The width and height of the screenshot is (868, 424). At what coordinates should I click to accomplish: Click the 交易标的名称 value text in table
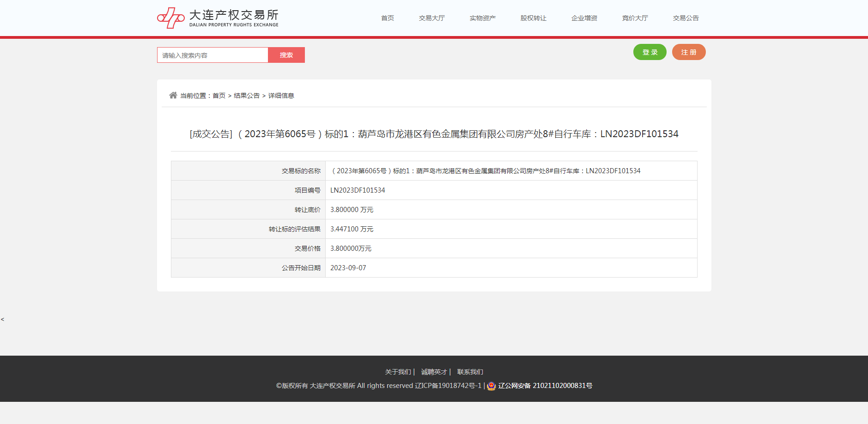486,171
